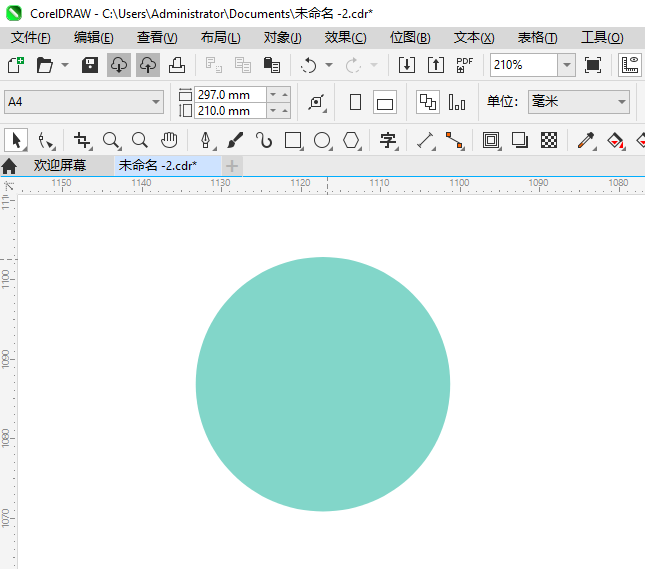Select the Ellipse tool

322,140
